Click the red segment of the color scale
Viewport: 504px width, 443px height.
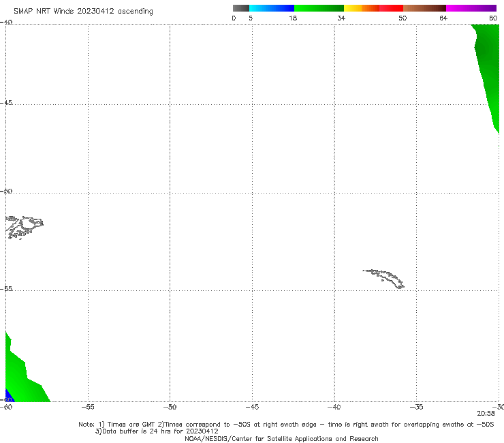coord(391,8)
